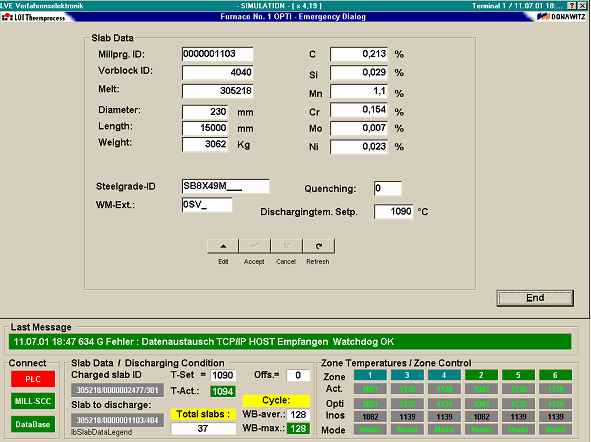Screen dimensions: 591x442
Task: Click the Millprg. ID input field
Action: [217, 54]
